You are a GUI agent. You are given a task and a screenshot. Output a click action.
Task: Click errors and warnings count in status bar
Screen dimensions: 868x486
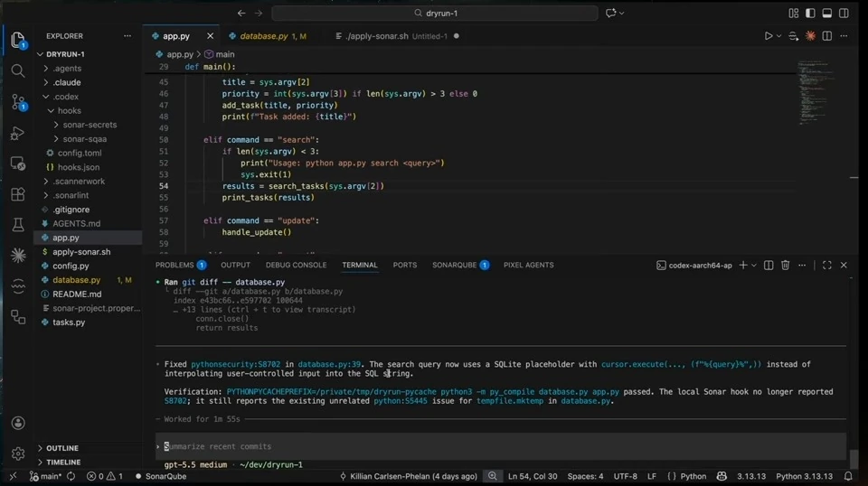coord(105,476)
